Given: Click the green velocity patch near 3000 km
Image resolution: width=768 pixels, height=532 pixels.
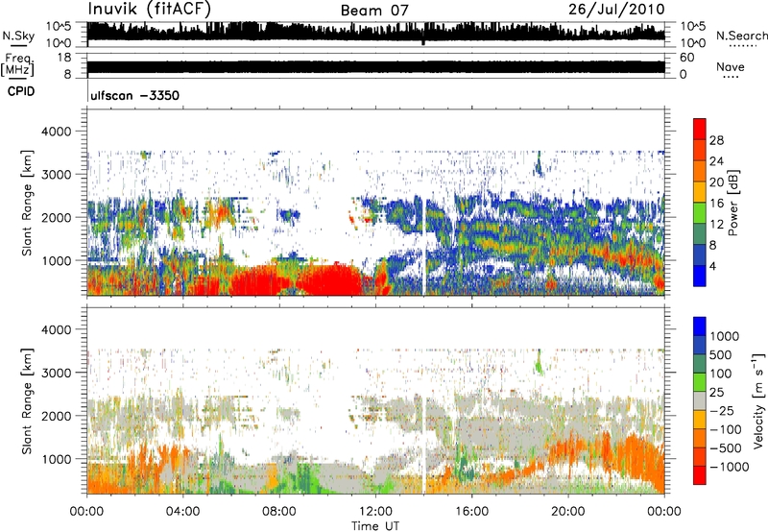Looking at the screenshot, I should click(x=539, y=367).
